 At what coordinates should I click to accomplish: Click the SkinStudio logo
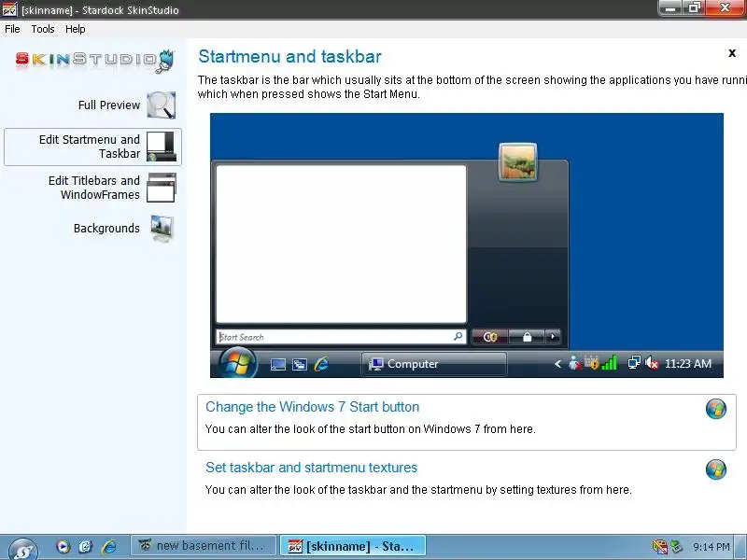pyautogui.click(x=95, y=61)
